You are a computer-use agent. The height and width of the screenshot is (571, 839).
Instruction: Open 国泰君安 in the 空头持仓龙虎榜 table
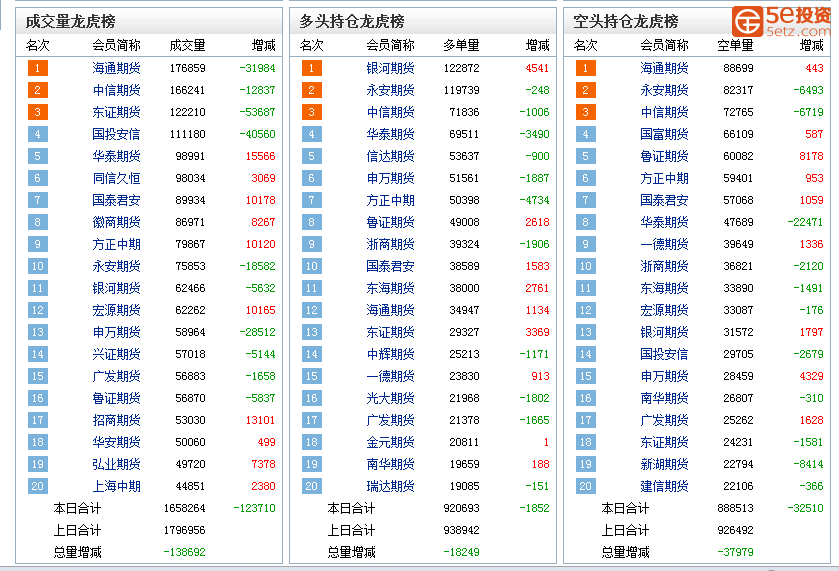[664, 200]
